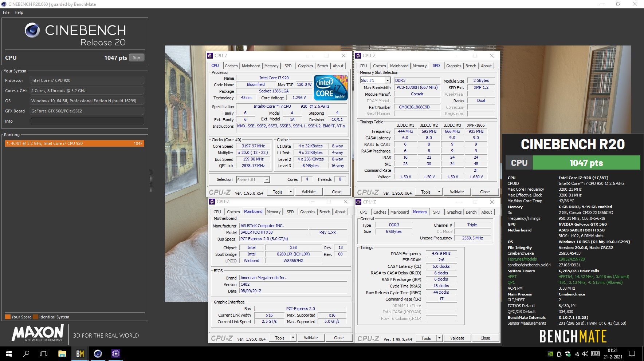
Task: Open network tray icon
Action: pos(577,354)
